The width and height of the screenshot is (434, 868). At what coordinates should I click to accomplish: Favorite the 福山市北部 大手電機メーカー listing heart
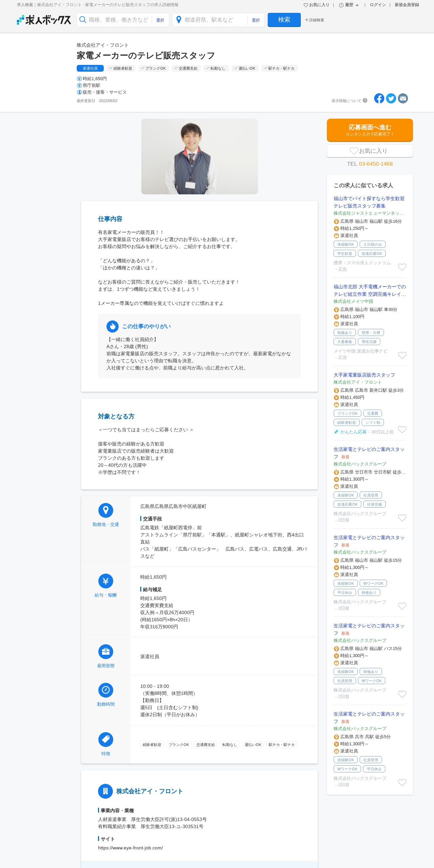coord(402,355)
